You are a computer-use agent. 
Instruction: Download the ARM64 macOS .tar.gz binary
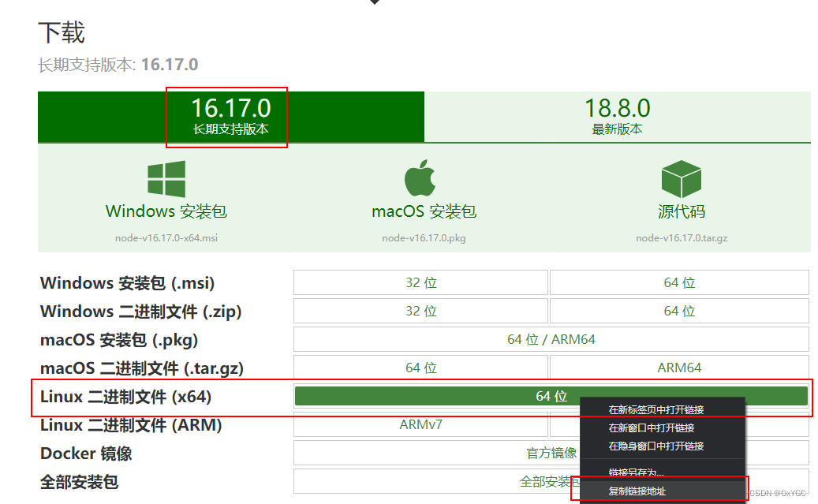click(x=679, y=368)
